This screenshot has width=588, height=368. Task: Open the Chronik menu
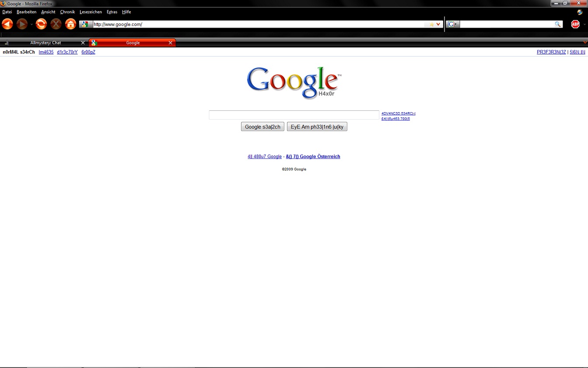tap(67, 12)
